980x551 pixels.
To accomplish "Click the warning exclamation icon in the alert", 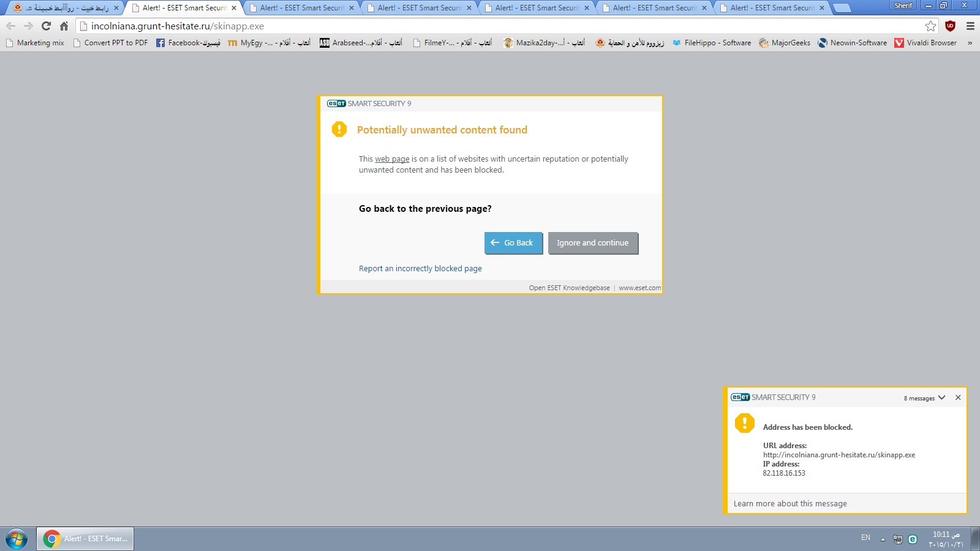I will (339, 129).
